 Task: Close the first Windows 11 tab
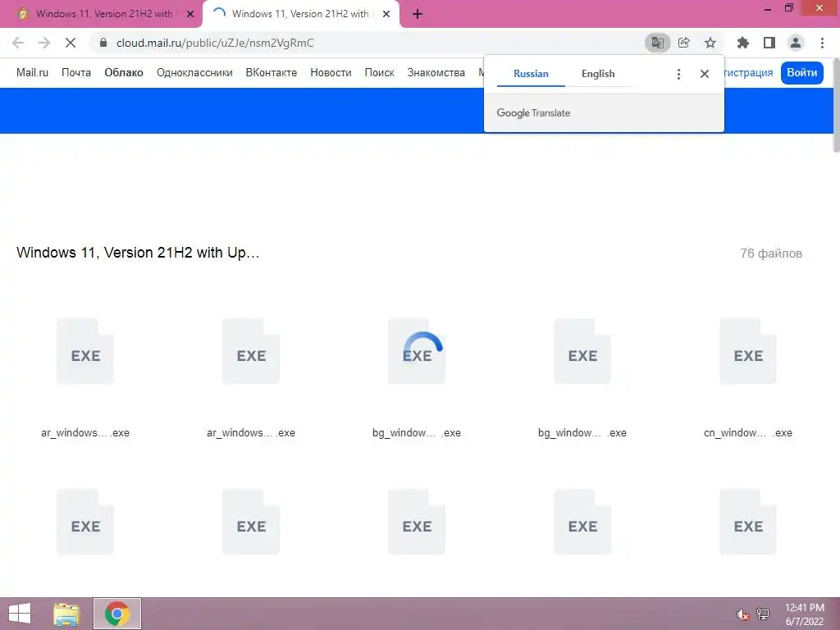(x=190, y=15)
